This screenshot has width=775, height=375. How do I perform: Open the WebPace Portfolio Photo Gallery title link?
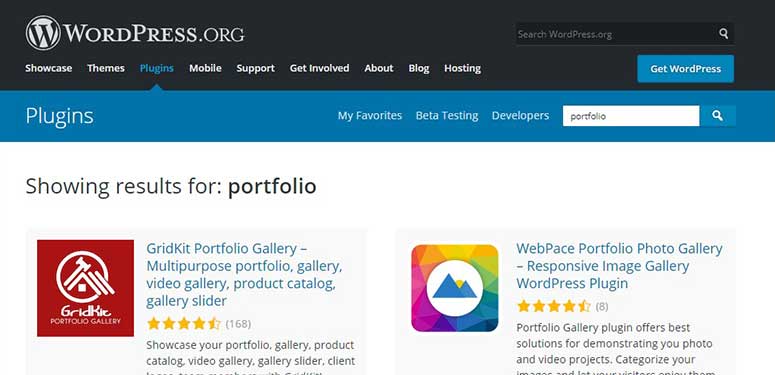619,266
